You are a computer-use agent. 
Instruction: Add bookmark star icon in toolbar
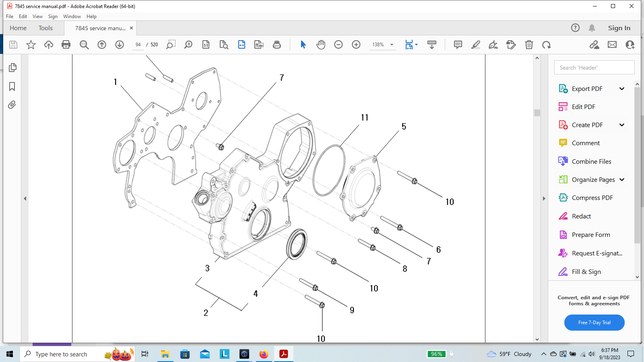31,45
